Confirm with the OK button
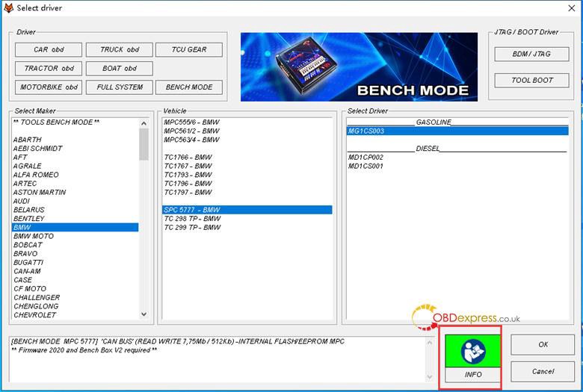The width and height of the screenshot is (583, 392). 543,344
